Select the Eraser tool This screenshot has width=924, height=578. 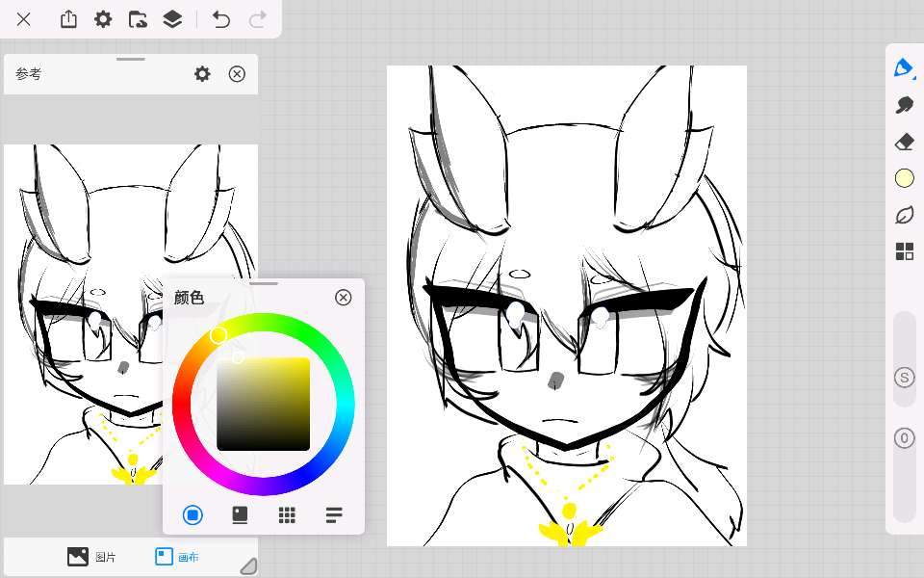pos(904,142)
